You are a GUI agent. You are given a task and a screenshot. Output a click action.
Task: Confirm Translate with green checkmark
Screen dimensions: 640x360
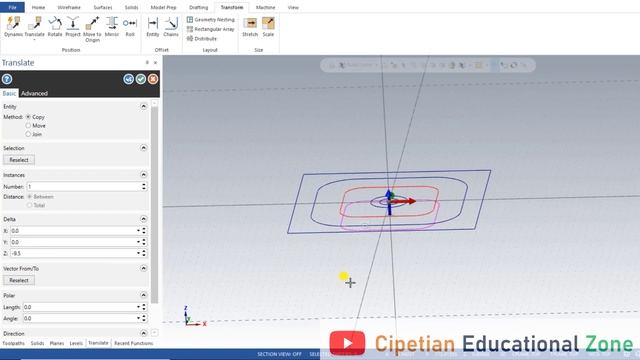click(141, 79)
